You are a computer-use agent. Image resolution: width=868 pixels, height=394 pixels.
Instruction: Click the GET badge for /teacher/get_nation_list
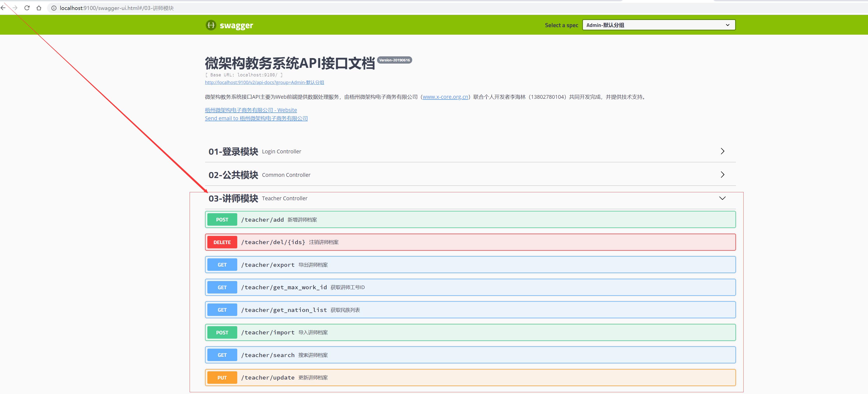coord(222,310)
